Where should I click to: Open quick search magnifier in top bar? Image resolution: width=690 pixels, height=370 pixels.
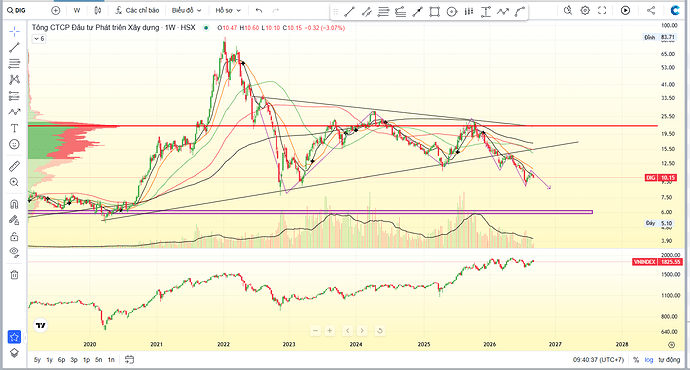coord(568,10)
